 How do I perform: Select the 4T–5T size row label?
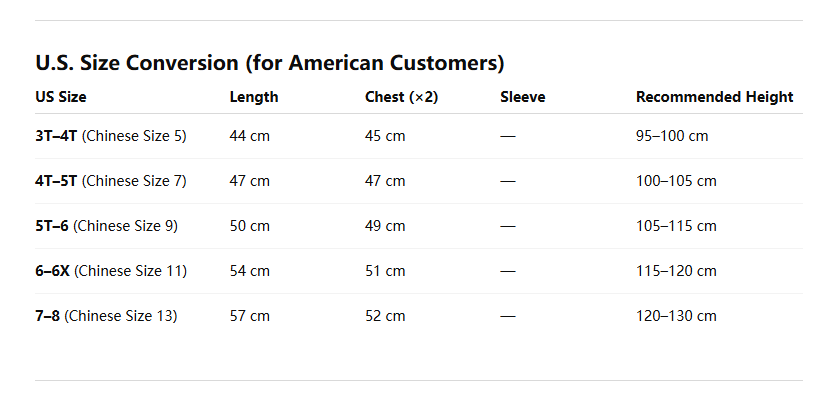click(111, 181)
